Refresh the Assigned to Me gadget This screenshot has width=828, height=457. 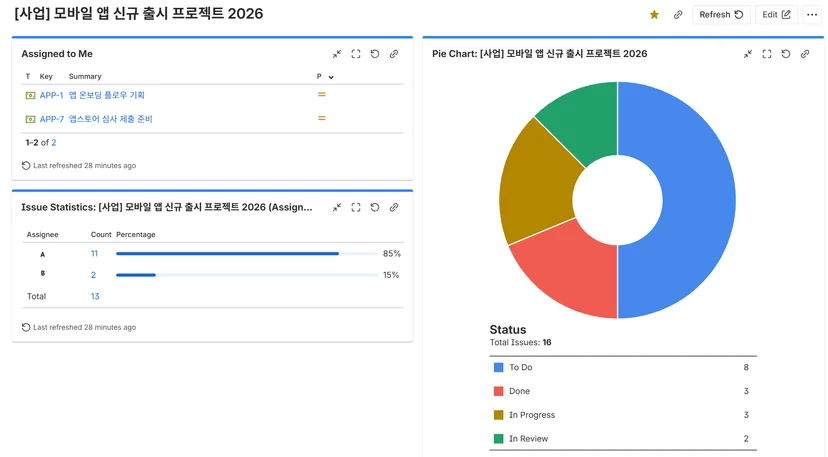[x=375, y=54]
